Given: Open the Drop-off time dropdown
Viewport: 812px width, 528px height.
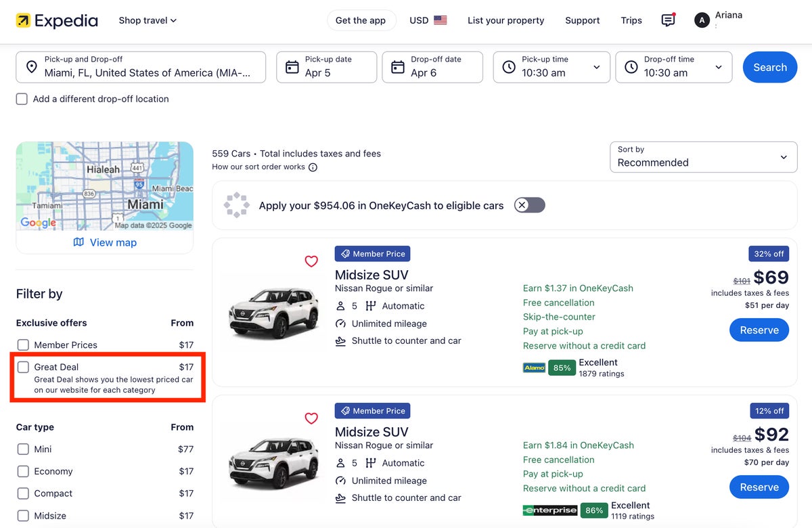Looking at the screenshot, I should (674, 67).
